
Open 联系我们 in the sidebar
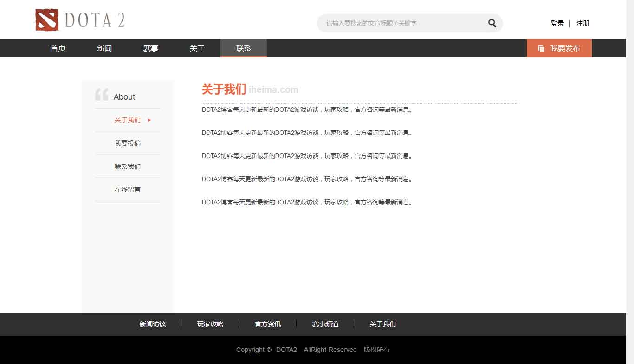128,166
